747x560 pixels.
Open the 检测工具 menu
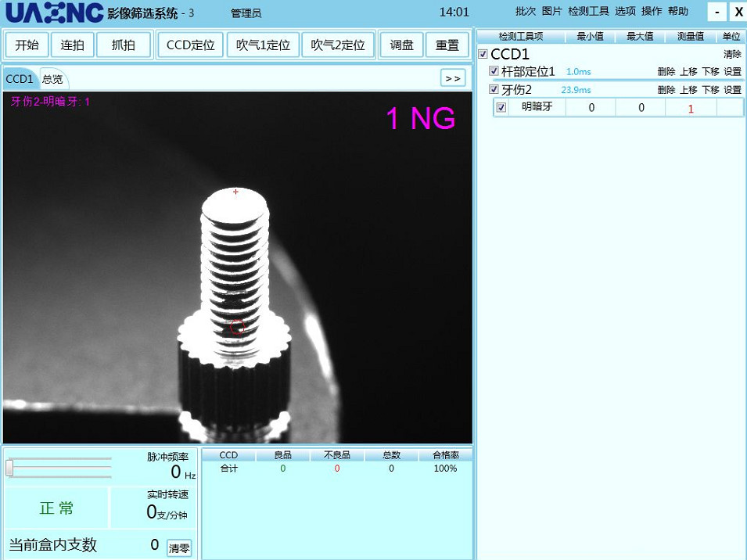coord(588,12)
